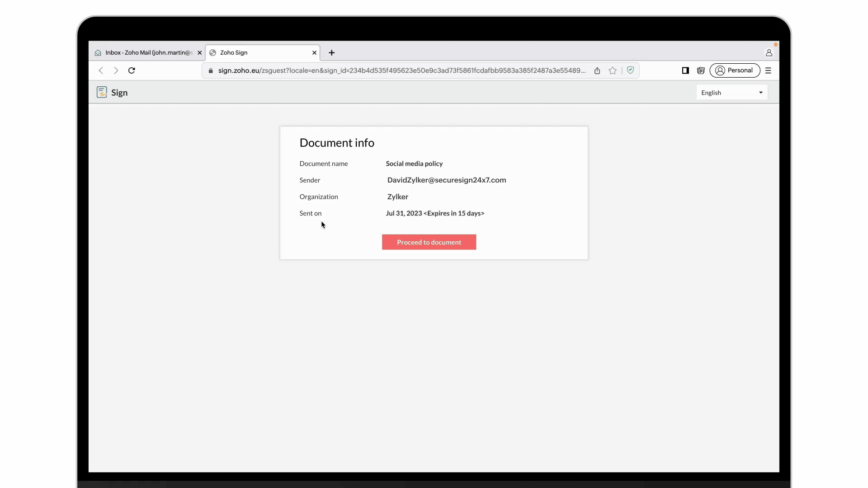Close the Zoho Mail inbox tab

coord(199,53)
